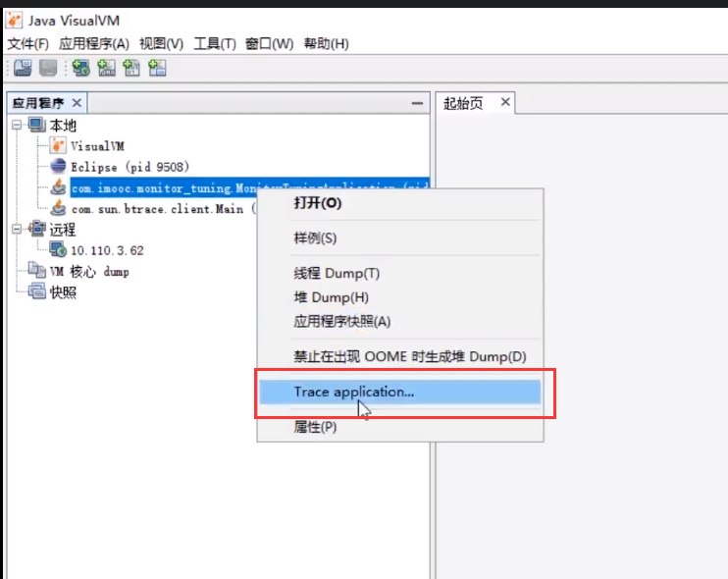Open the 窗口(W) menu

tap(269, 43)
